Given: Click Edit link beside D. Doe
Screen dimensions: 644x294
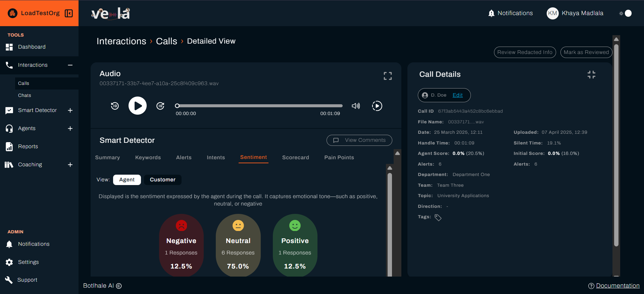Looking at the screenshot, I should coord(457,95).
